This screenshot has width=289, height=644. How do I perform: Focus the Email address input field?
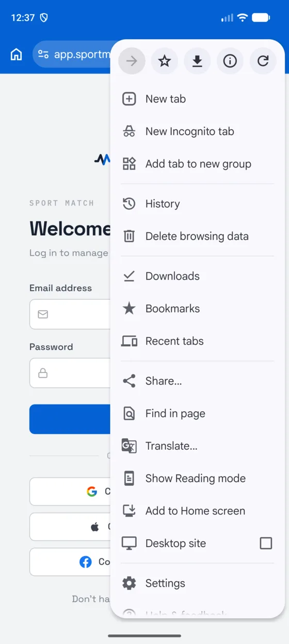coord(70,314)
